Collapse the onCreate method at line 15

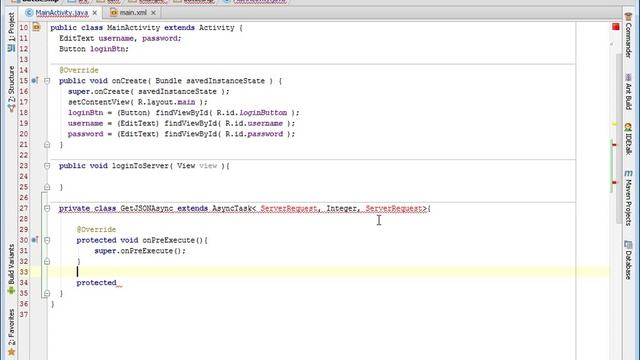47,81
